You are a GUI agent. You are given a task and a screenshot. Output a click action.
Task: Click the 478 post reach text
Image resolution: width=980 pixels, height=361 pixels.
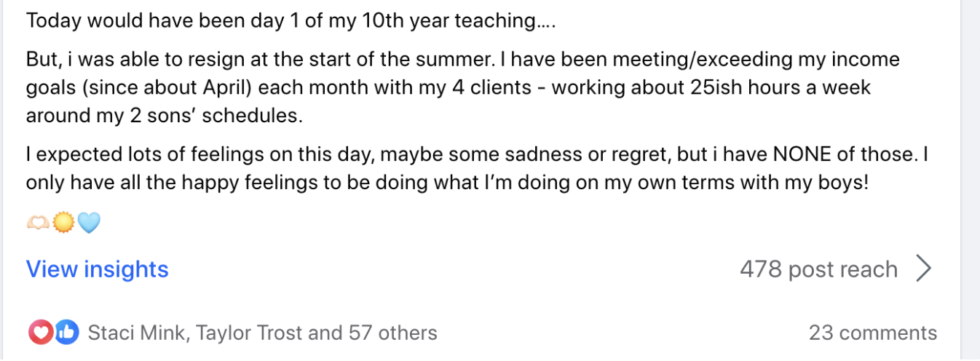[x=818, y=269]
